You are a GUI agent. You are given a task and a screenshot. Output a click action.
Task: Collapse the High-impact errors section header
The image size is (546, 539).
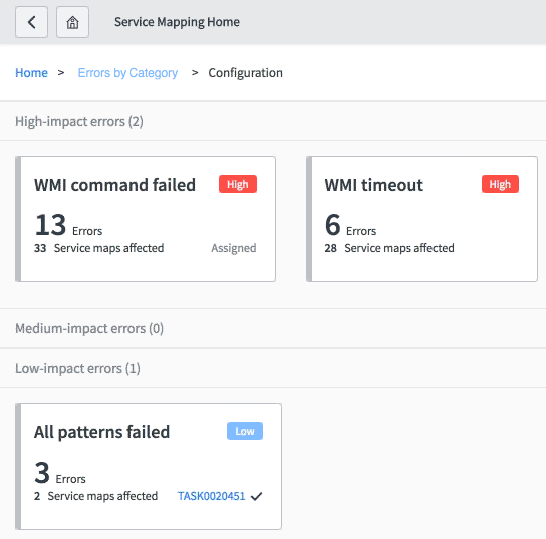(273, 121)
